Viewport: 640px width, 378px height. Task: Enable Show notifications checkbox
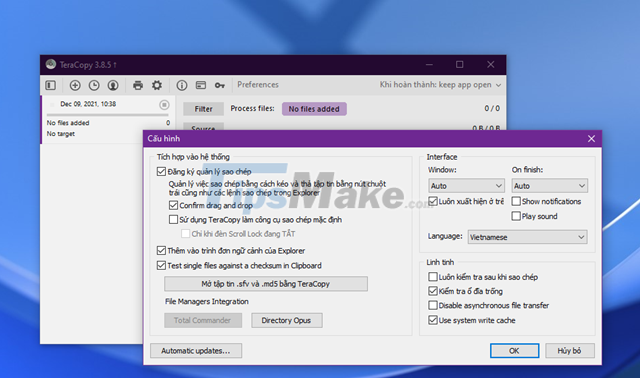point(516,201)
